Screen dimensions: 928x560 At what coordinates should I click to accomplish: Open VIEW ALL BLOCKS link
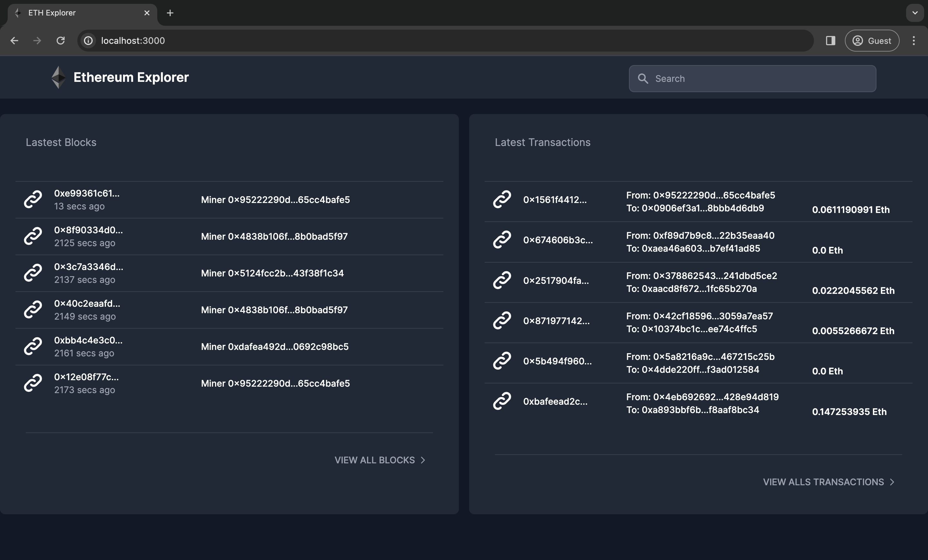coord(381,460)
